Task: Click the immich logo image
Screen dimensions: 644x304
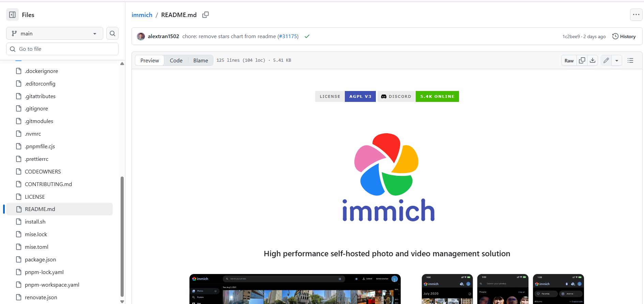Action: point(388,177)
